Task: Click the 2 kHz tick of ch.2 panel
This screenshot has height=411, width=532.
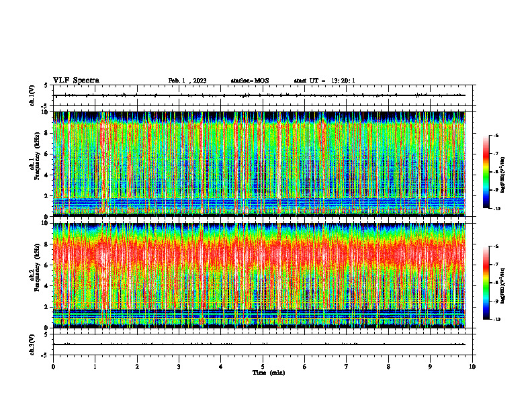Action: point(47,307)
